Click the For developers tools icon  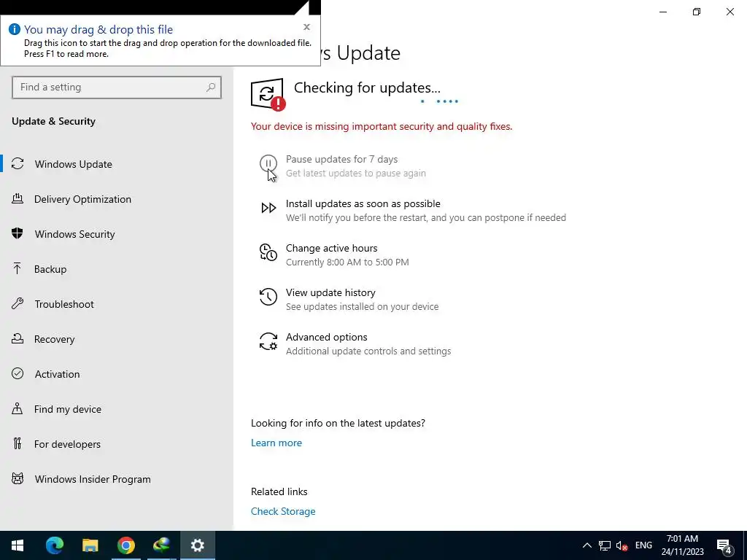(x=18, y=443)
